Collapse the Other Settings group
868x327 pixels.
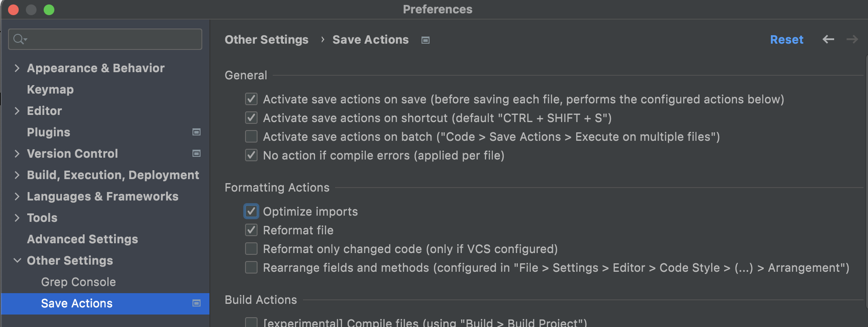[x=17, y=260]
